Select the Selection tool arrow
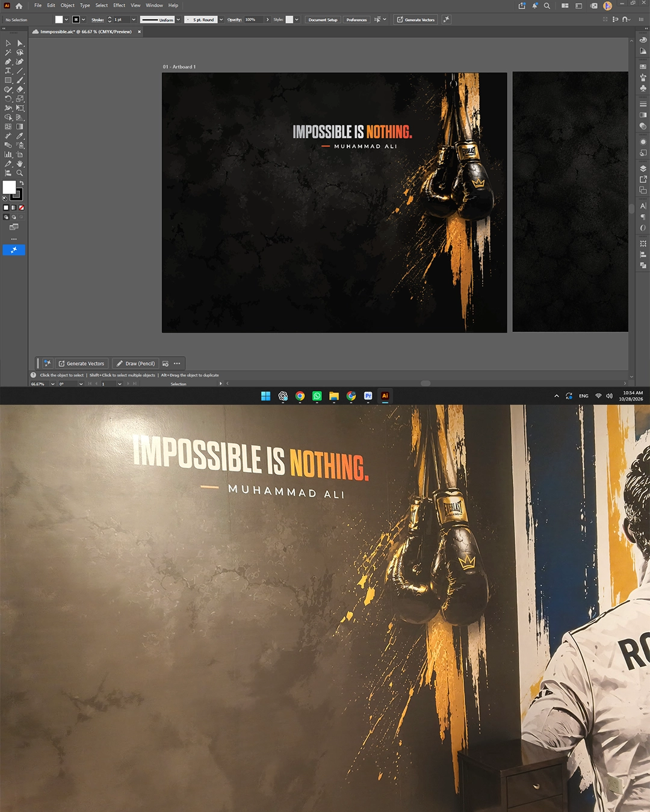Image resolution: width=650 pixels, height=812 pixels. [x=8, y=43]
